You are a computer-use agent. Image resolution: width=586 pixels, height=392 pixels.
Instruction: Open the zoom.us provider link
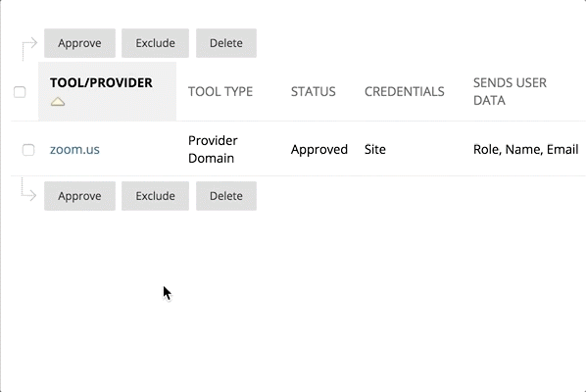tap(74, 150)
